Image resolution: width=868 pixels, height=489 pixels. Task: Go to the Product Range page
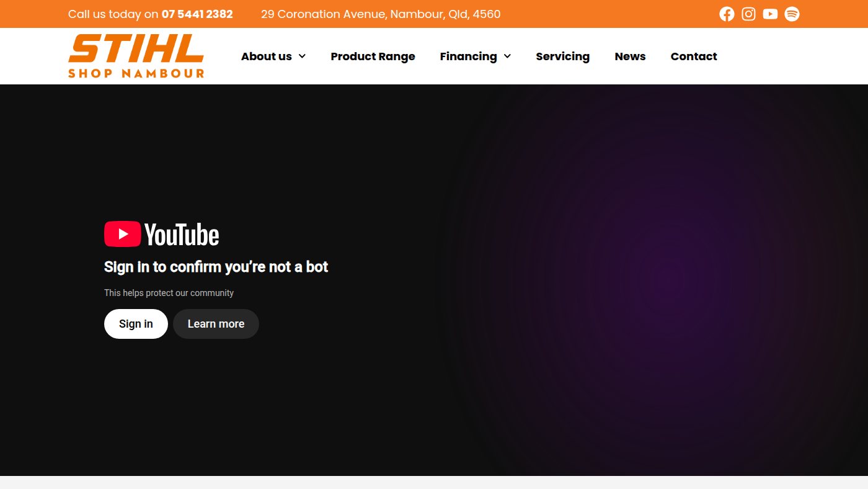pyautogui.click(x=373, y=56)
